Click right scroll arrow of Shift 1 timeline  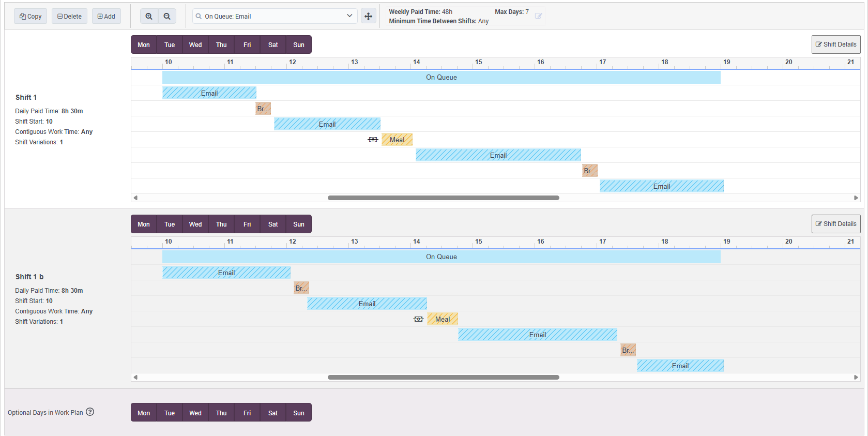coord(856,198)
